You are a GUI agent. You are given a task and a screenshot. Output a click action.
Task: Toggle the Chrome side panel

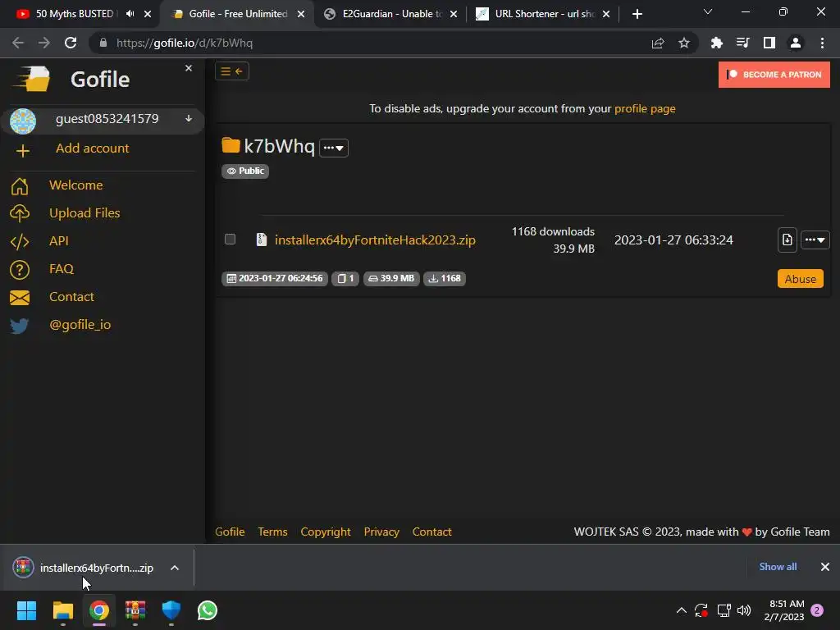[x=769, y=43]
